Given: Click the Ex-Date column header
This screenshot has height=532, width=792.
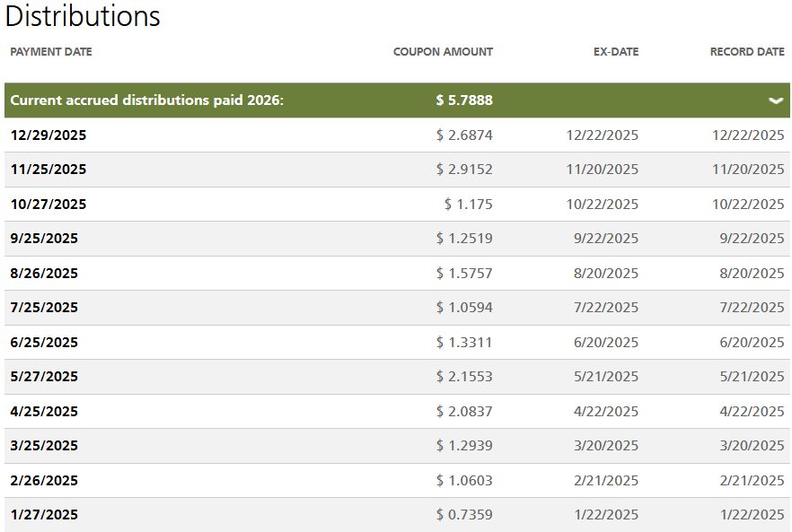Looking at the screenshot, I should coord(616,52).
